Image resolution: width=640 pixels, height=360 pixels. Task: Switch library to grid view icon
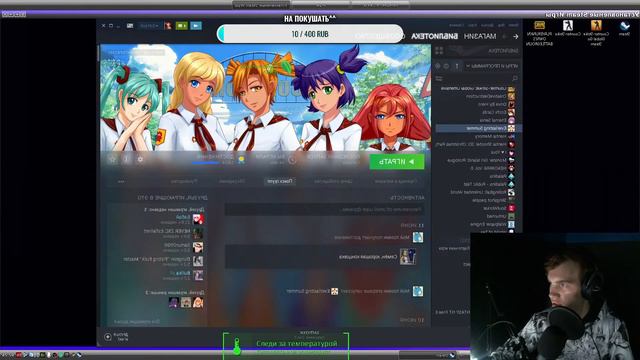(439, 51)
